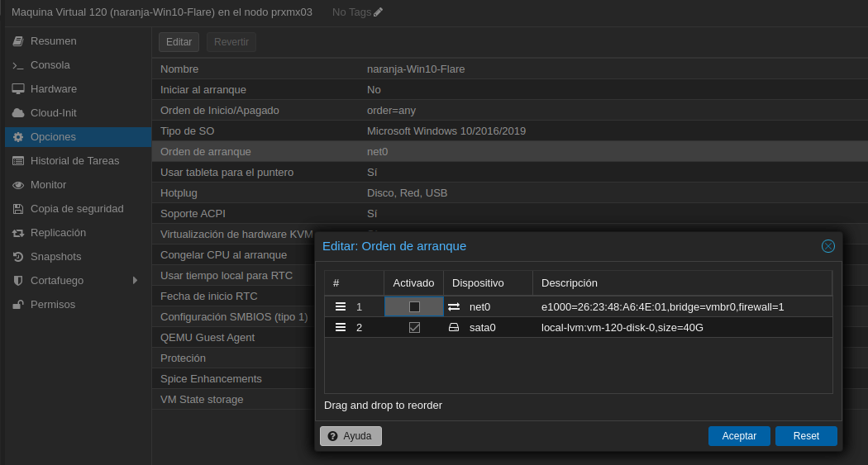Open the Consola section
868x465 pixels.
(78, 65)
